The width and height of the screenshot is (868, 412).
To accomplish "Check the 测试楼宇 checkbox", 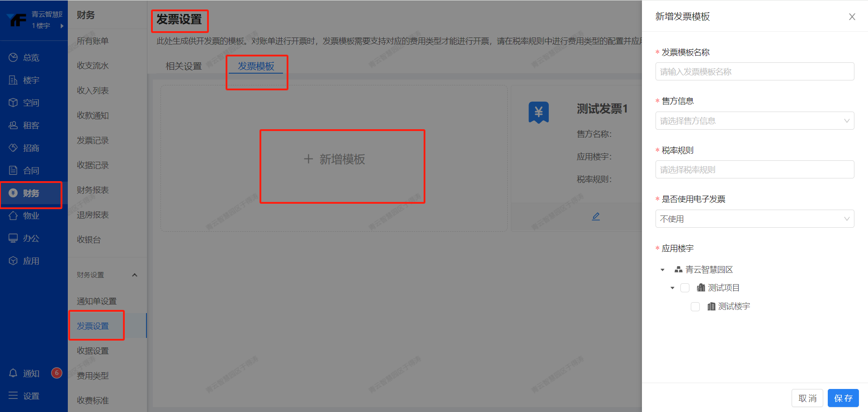I will [695, 307].
